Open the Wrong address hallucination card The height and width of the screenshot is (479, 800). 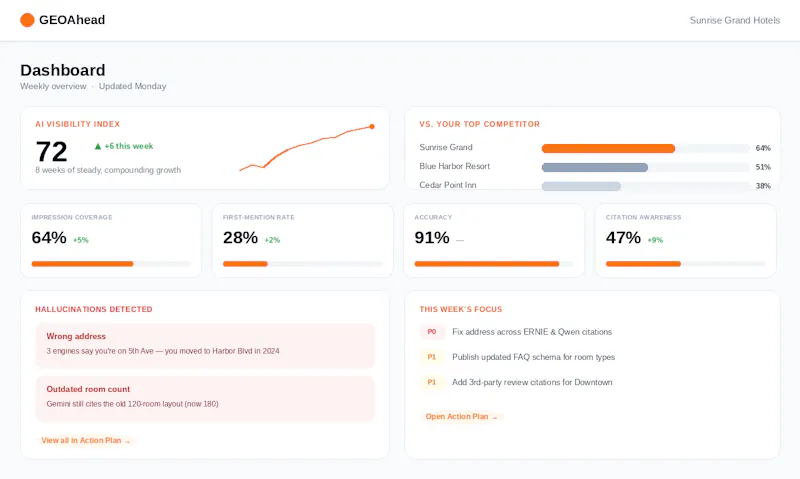pos(205,345)
